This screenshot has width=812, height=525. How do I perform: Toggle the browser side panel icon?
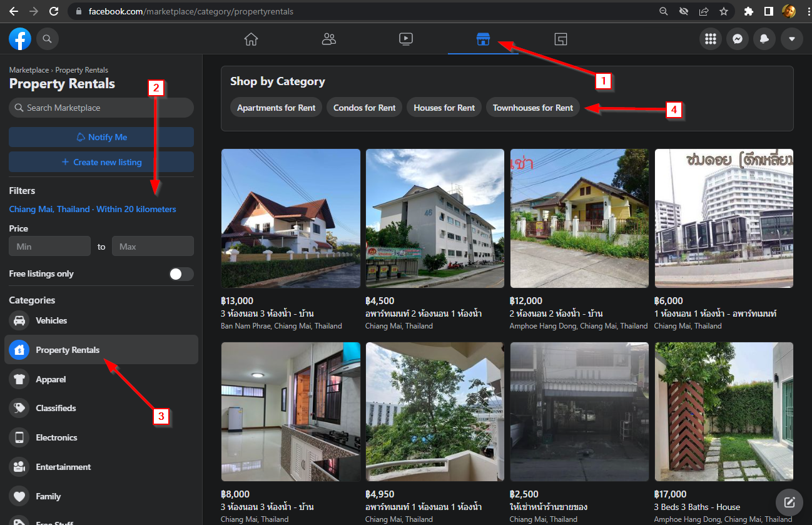[769, 11]
